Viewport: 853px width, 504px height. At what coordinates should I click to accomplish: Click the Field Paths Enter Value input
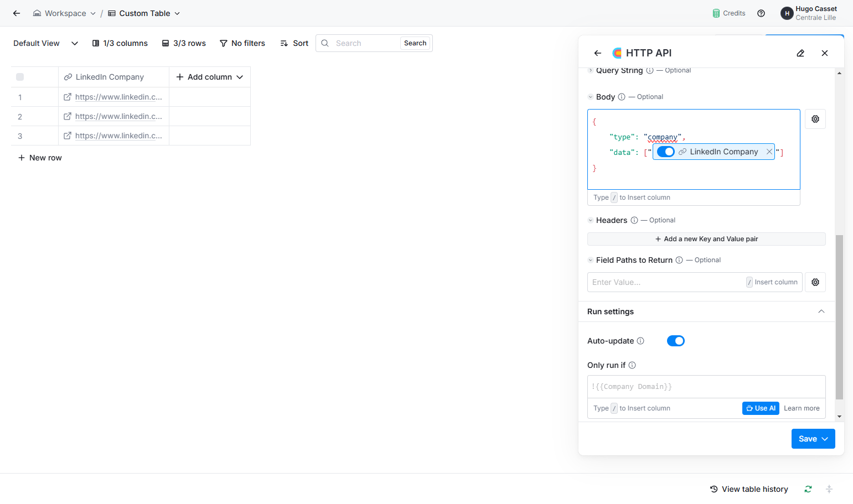[x=695, y=282]
